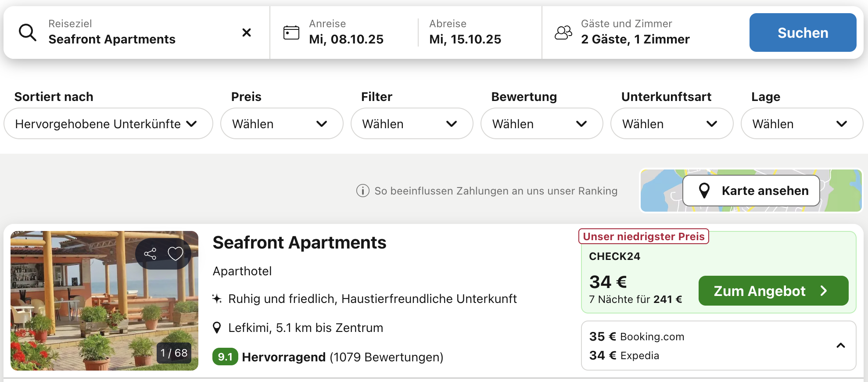Click the Ruhig und friedlich description text
868x382 pixels.
pyautogui.click(x=373, y=299)
